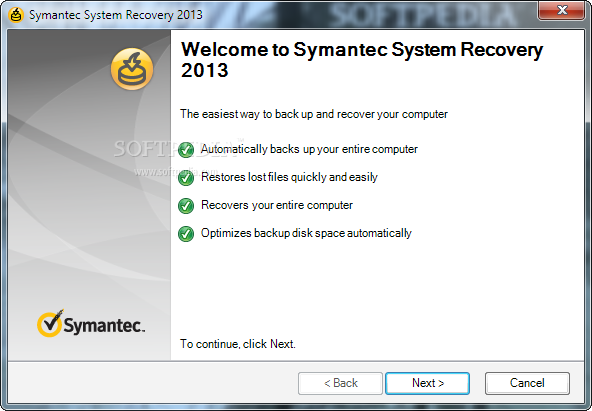
Task: Click the Welcome to Symantec System Recovery heading
Action: click(362, 60)
